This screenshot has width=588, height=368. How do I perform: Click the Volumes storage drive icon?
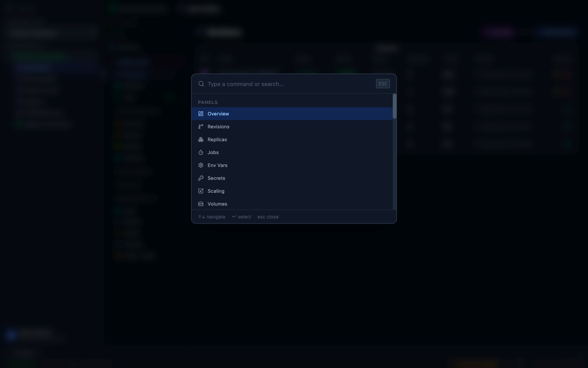point(201,203)
